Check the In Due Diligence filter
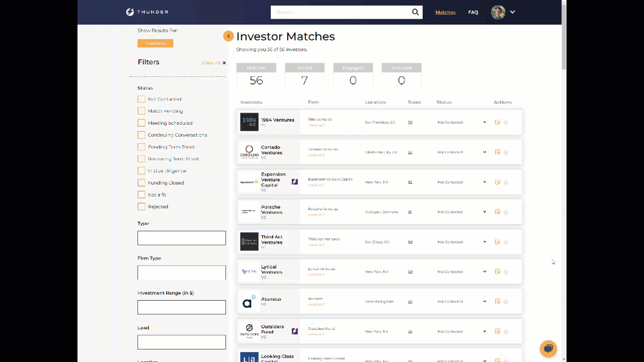This screenshot has width=644, height=362. (141, 171)
